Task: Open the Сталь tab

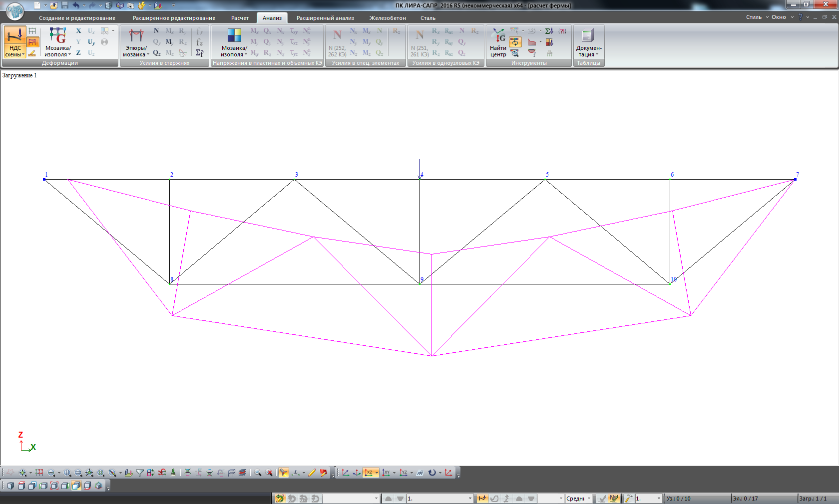Action: [428, 18]
